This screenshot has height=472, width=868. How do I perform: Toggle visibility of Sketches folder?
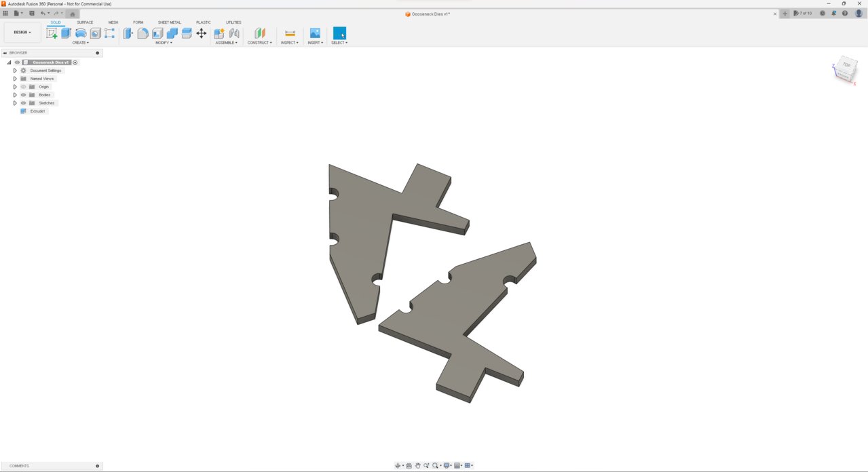coord(23,103)
